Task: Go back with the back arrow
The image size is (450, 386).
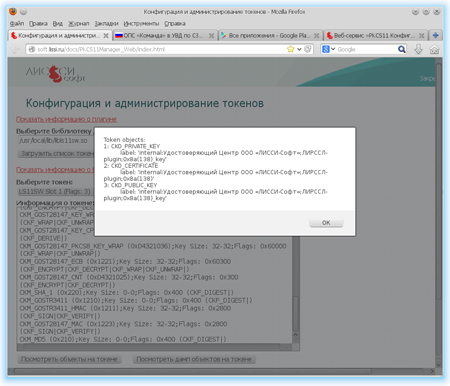Action: click(x=16, y=49)
